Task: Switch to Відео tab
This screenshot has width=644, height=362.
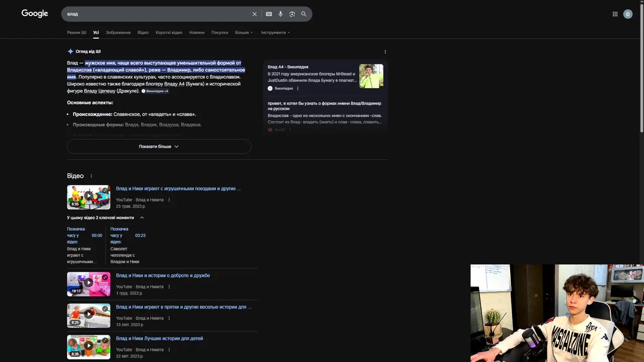Action: [143, 33]
